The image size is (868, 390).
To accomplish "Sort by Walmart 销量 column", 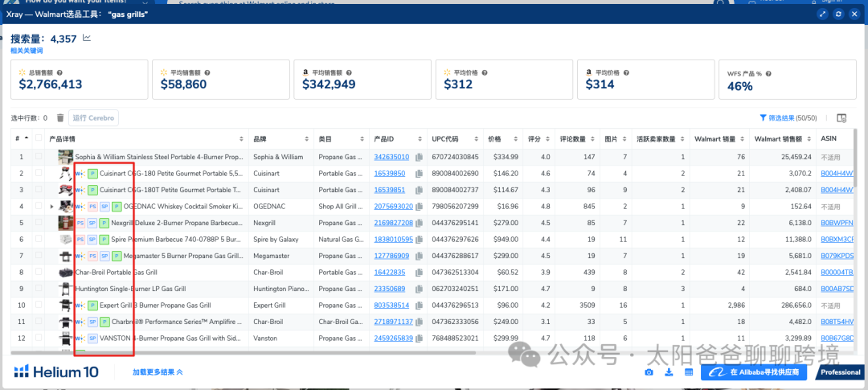I will pos(741,138).
